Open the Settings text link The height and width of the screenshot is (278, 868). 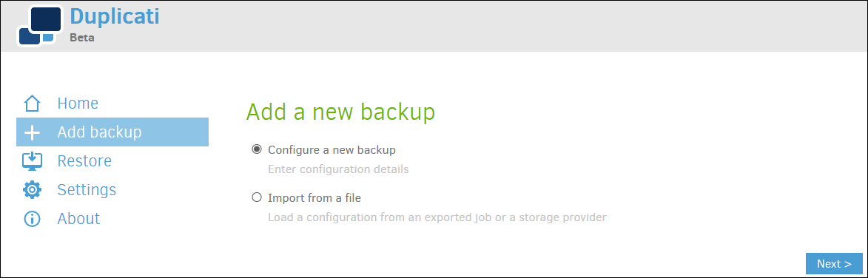pos(87,190)
